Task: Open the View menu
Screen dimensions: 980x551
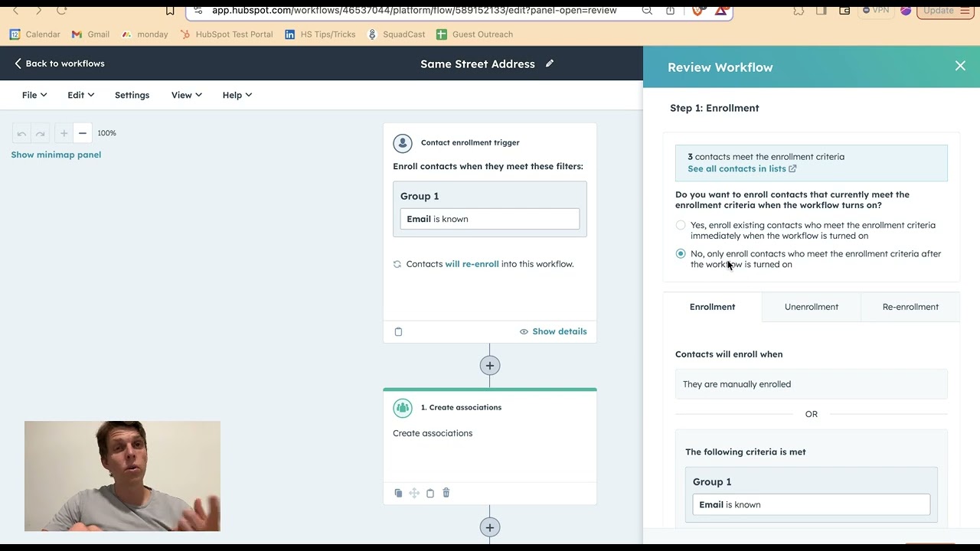Action: 187,95
